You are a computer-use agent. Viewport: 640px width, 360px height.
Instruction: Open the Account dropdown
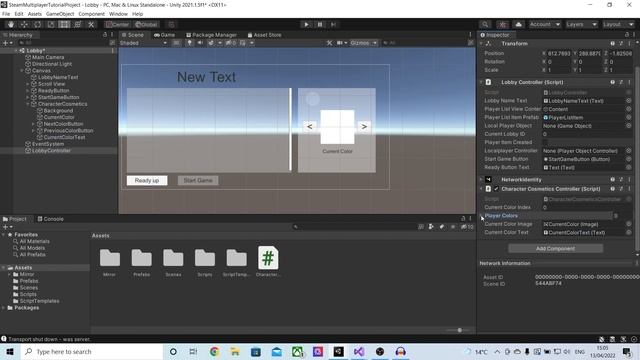pos(544,24)
